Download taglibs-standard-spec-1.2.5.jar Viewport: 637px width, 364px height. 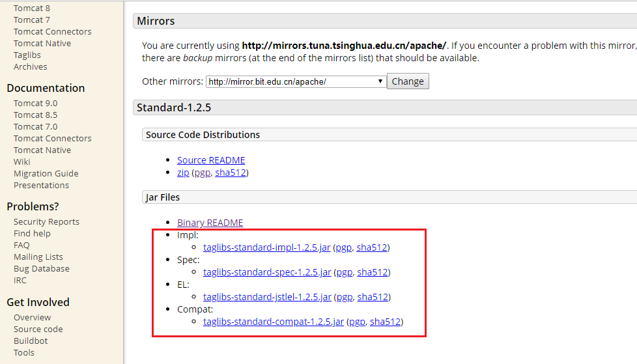coord(267,272)
